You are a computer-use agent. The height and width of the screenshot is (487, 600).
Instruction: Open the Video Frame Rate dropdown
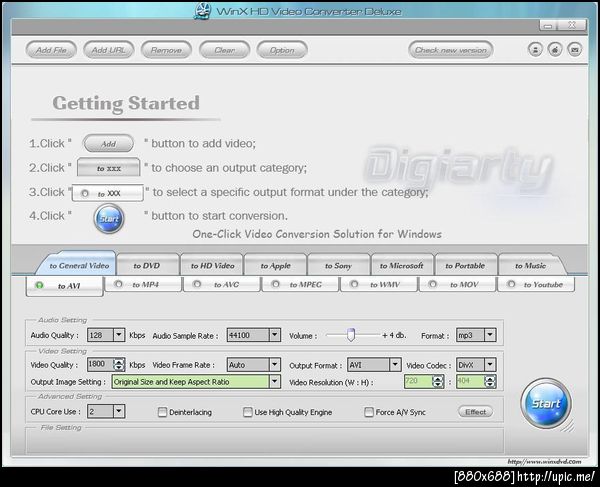274,365
